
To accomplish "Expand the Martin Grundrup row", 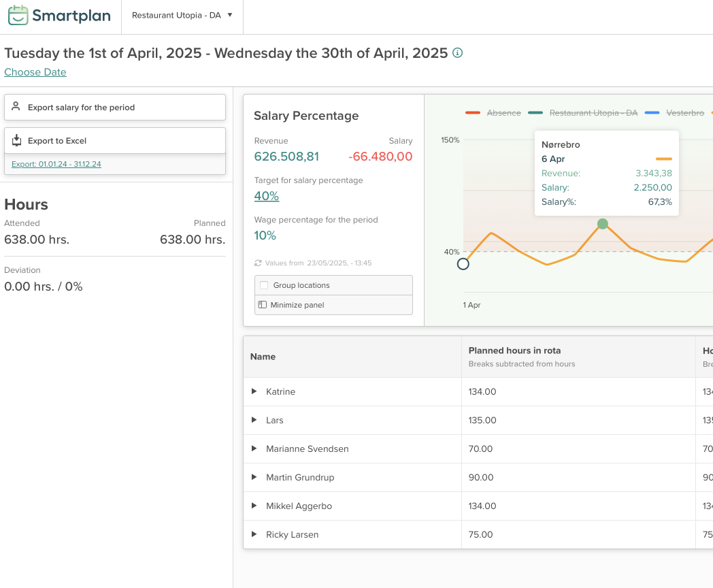I will [254, 477].
